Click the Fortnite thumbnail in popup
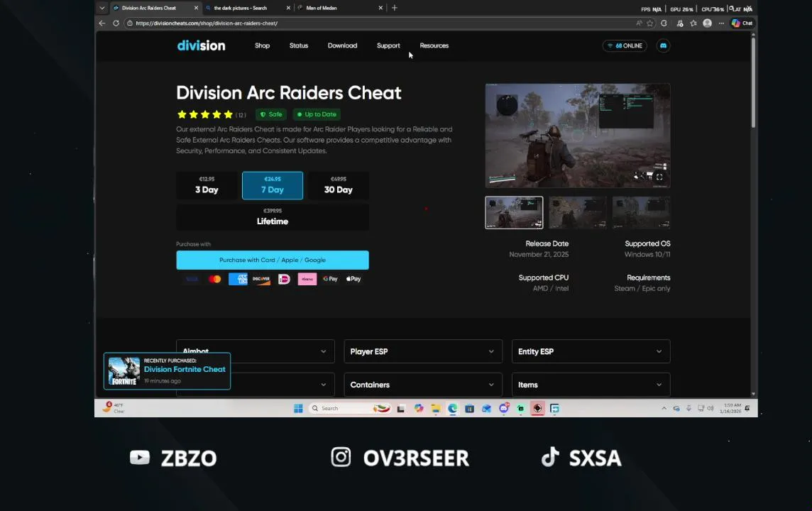The image size is (812, 511). click(124, 371)
